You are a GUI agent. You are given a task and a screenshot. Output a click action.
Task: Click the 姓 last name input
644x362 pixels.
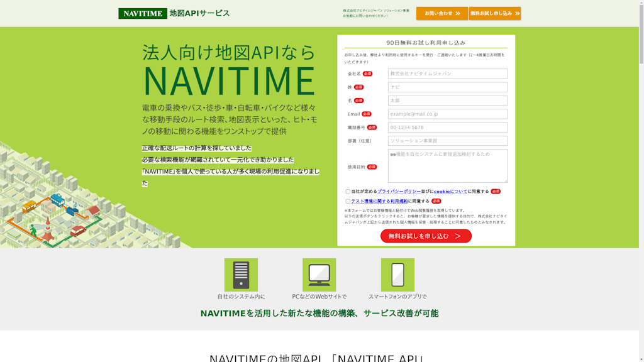coord(447,87)
